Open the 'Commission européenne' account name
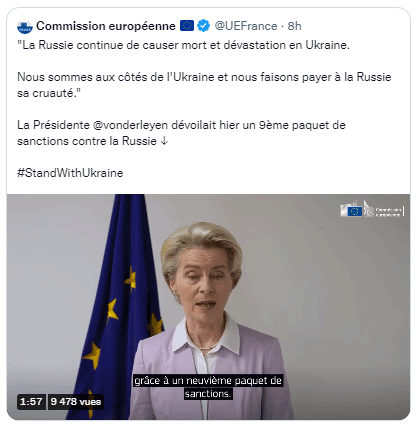417x429 pixels. 106,26
